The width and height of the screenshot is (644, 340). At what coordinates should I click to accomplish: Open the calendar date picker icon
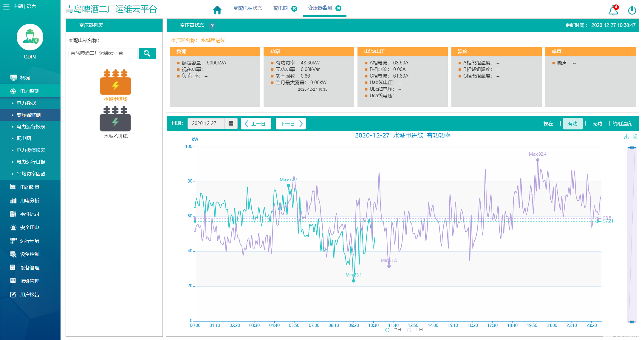(x=231, y=123)
